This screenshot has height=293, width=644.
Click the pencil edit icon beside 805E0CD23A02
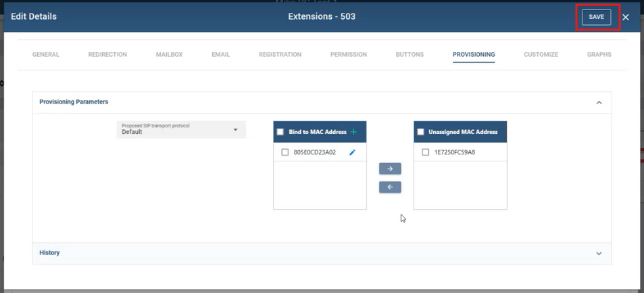(352, 153)
